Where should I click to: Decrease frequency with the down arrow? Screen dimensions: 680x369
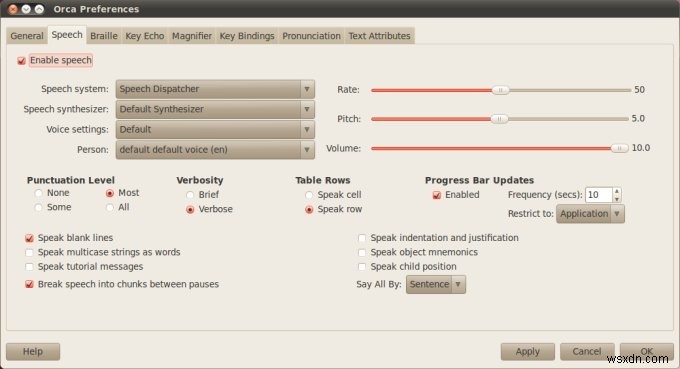tap(617, 199)
